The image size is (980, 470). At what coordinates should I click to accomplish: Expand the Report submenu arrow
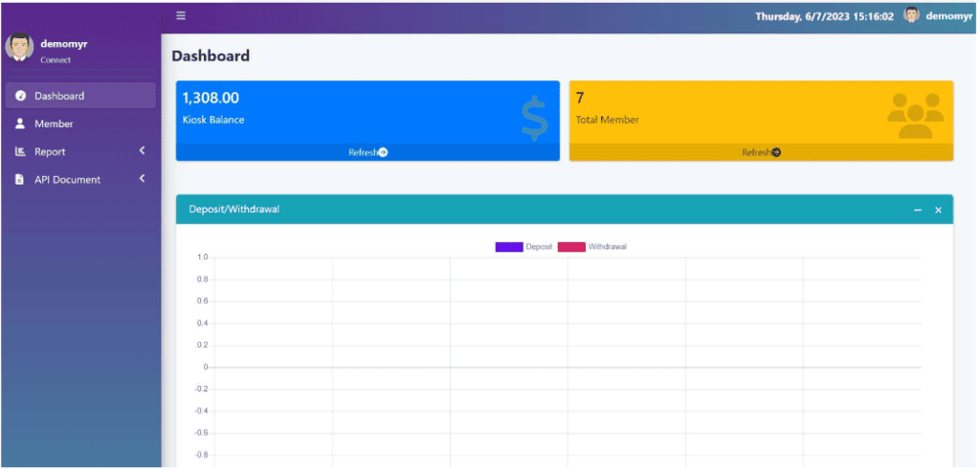[142, 151]
